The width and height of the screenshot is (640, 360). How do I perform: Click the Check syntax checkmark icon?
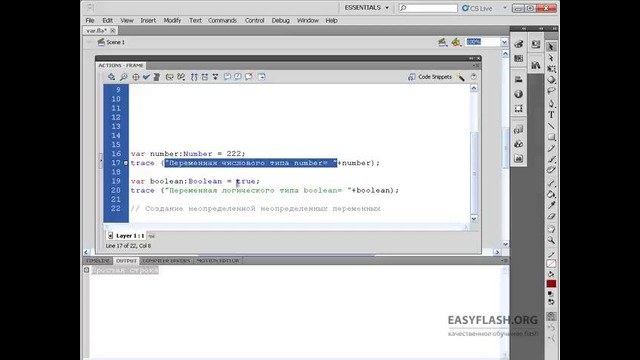(146, 77)
